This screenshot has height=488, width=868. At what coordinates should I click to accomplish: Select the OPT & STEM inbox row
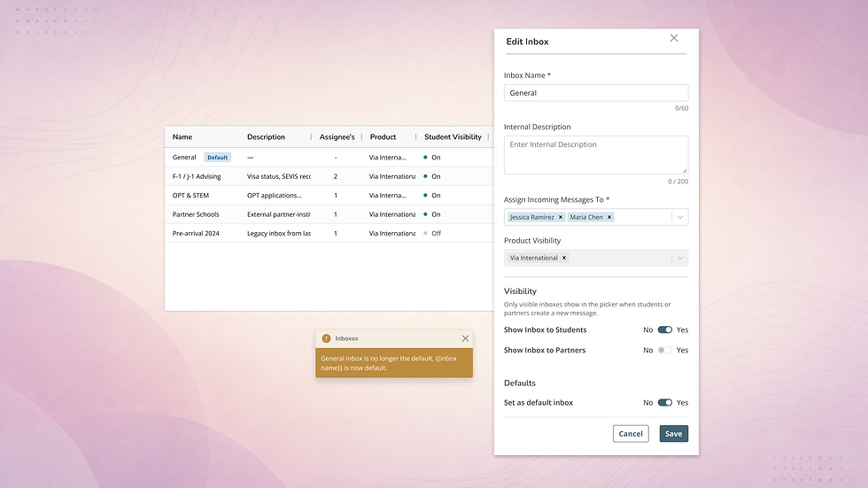tap(329, 196)
